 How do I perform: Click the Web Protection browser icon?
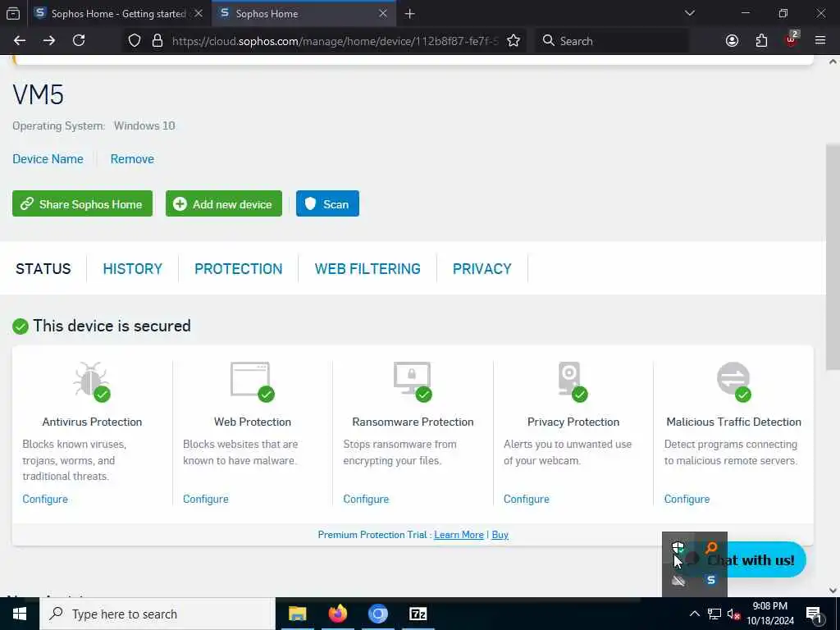pyautogui.click(x=252, y=381)
